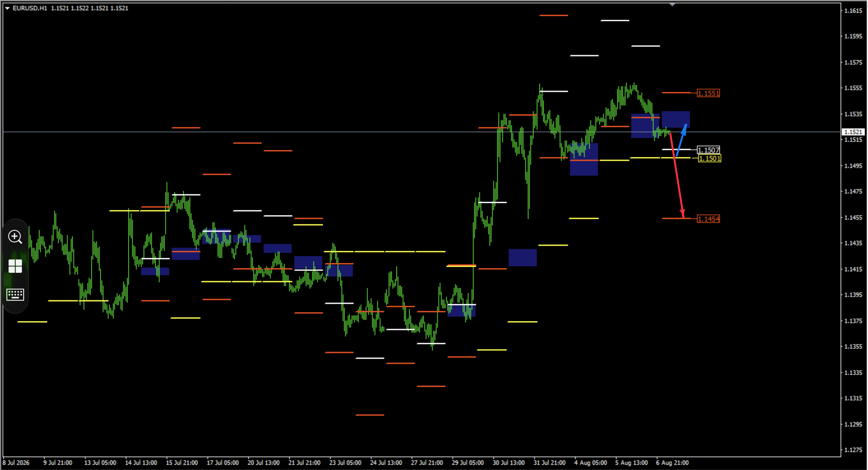Click the 1.1355 value on price scale
This screenshot has height=470, width=868.
[853, 346]
